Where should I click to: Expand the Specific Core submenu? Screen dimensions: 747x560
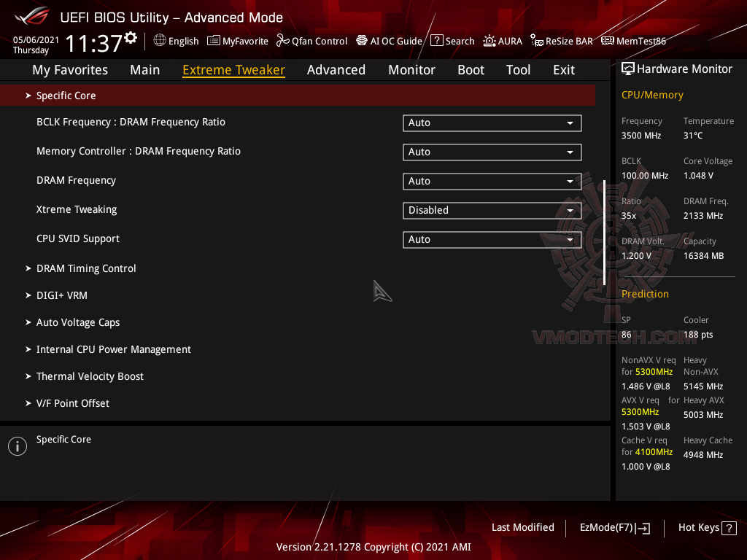(x=298, y=96)
